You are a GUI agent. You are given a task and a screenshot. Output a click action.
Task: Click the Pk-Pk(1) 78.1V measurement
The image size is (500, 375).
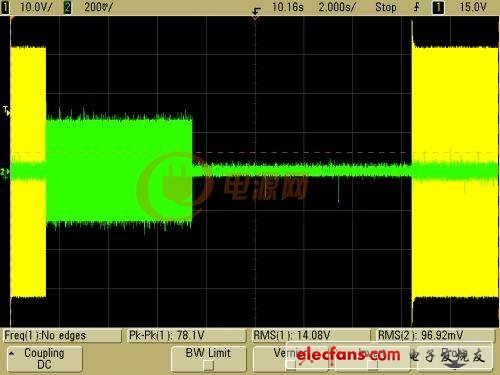167,335
